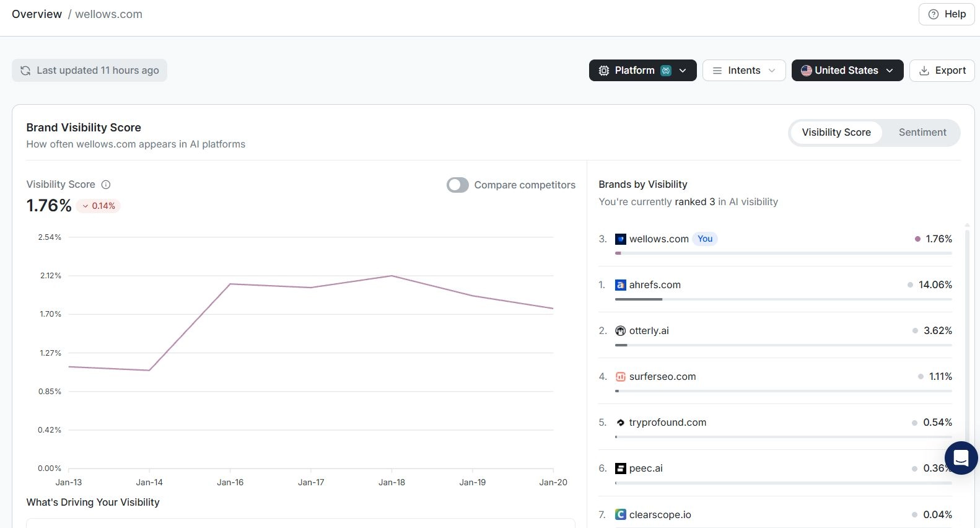Viewport: 980px width, 528px height.
Task: Go to Overview breadcrumb link
Action: [x=37, y=14]
